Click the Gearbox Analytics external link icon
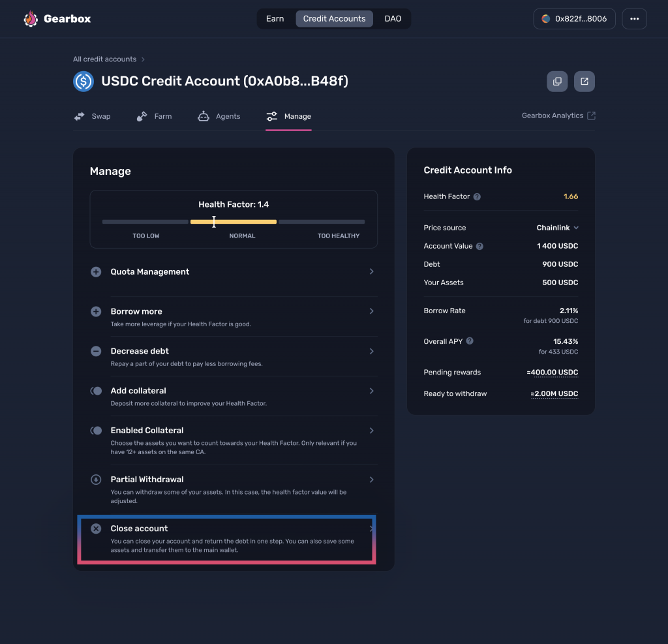 pyautogui.click(x=591, y=115)
